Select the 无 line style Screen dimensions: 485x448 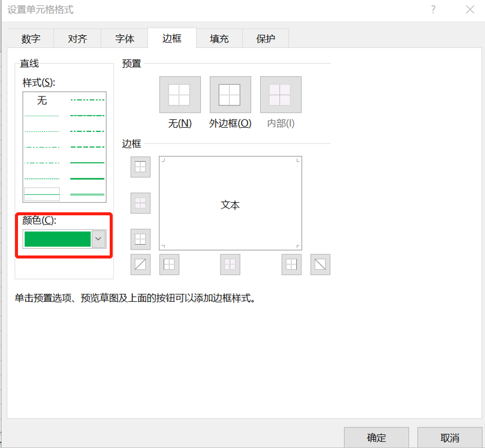(42, 100)
